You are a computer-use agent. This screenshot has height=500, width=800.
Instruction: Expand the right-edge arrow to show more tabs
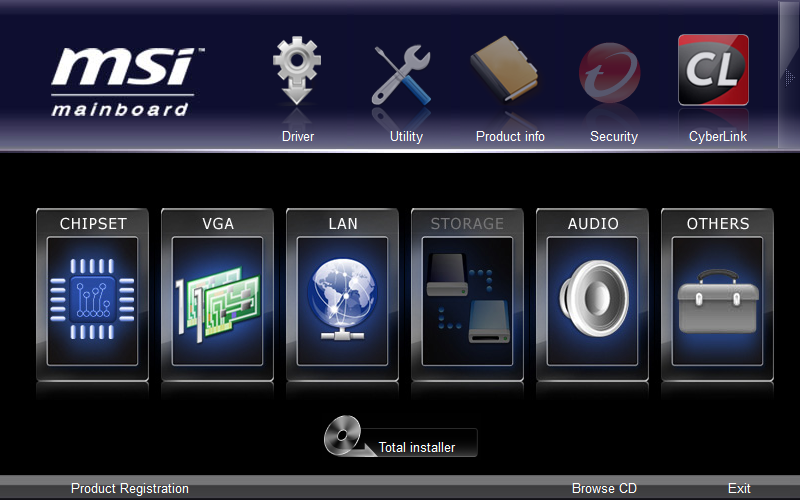tap(789, 78)
